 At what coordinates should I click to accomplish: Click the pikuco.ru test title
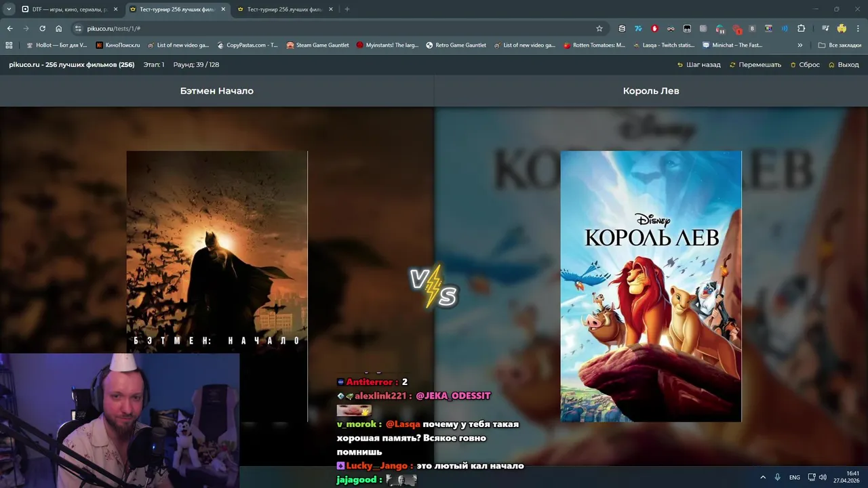[x=72, y=65]
